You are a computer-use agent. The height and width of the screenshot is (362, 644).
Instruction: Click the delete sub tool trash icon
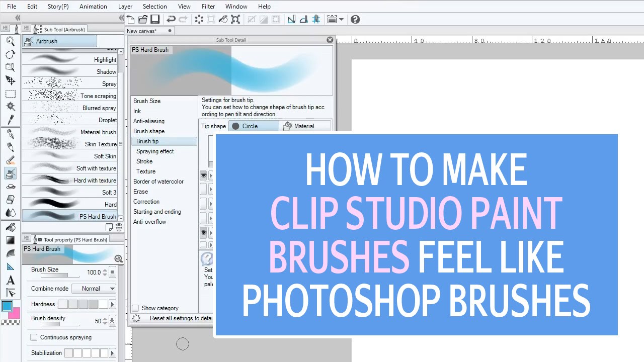click(x=119, y=227)
